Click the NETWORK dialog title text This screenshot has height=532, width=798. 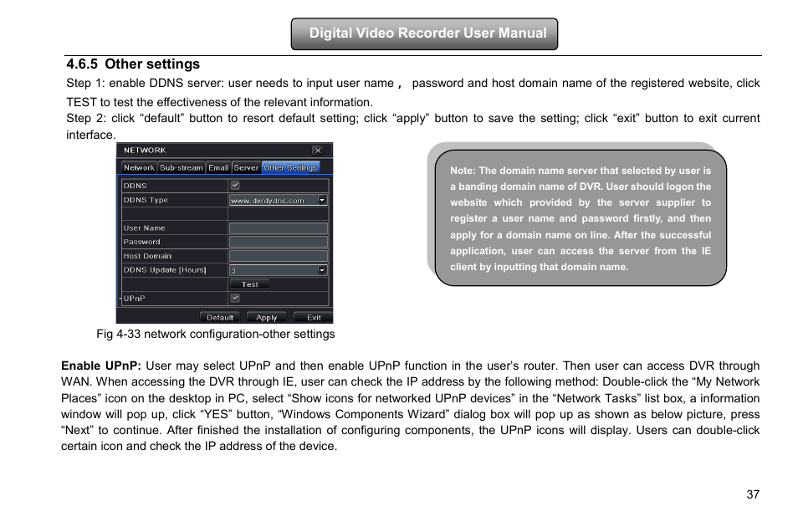pos(145,151)
